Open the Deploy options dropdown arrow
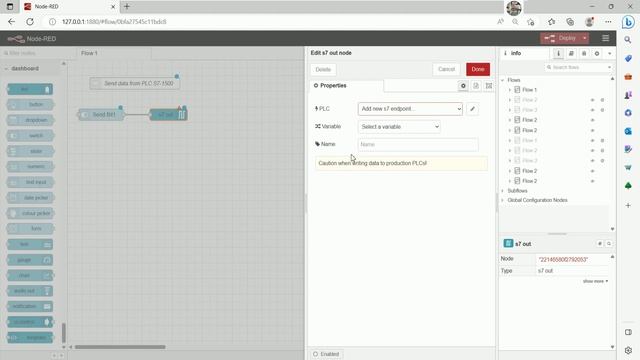640x360 pixels. pos(584,38)
